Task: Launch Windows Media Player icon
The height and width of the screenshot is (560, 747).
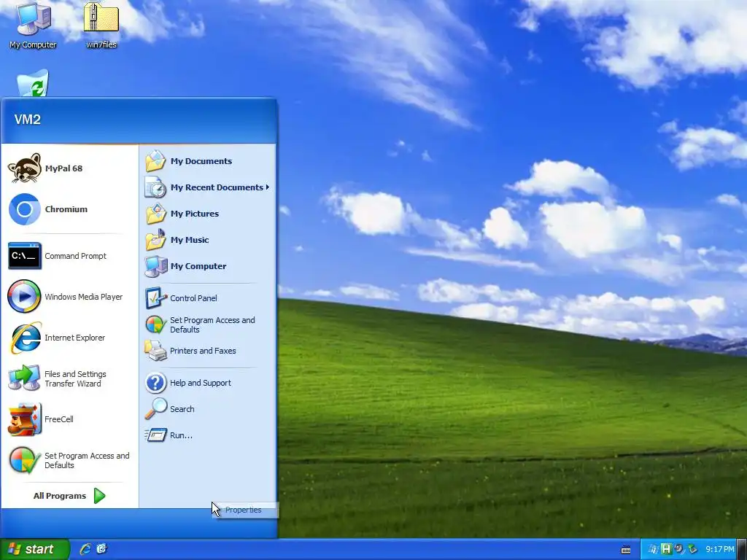Action: click(24, 296)
